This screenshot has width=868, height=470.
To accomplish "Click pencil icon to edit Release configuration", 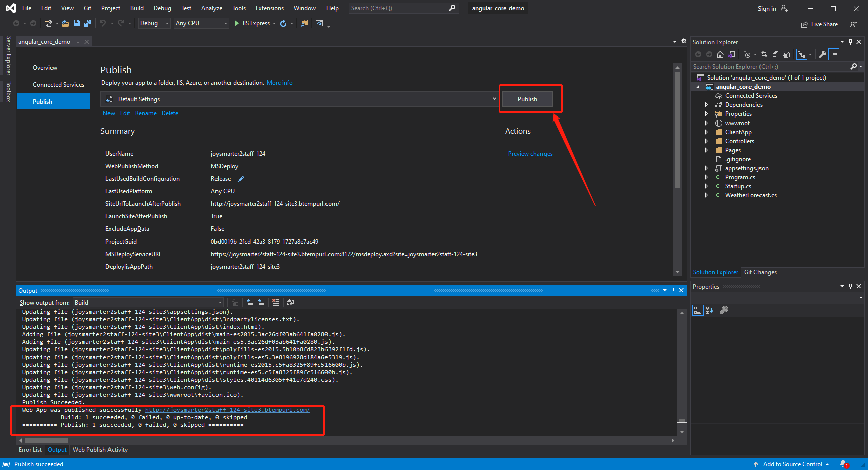I will 241,179.
